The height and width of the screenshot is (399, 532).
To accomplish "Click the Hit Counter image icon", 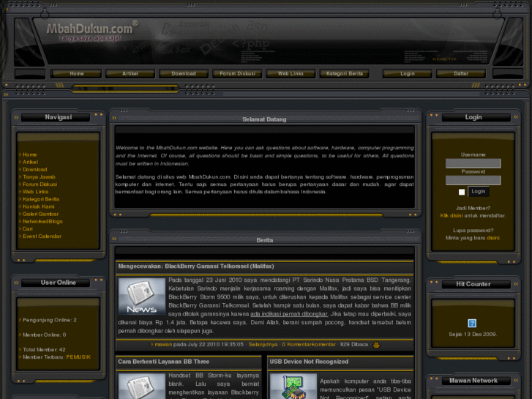I will click(472, 323).
